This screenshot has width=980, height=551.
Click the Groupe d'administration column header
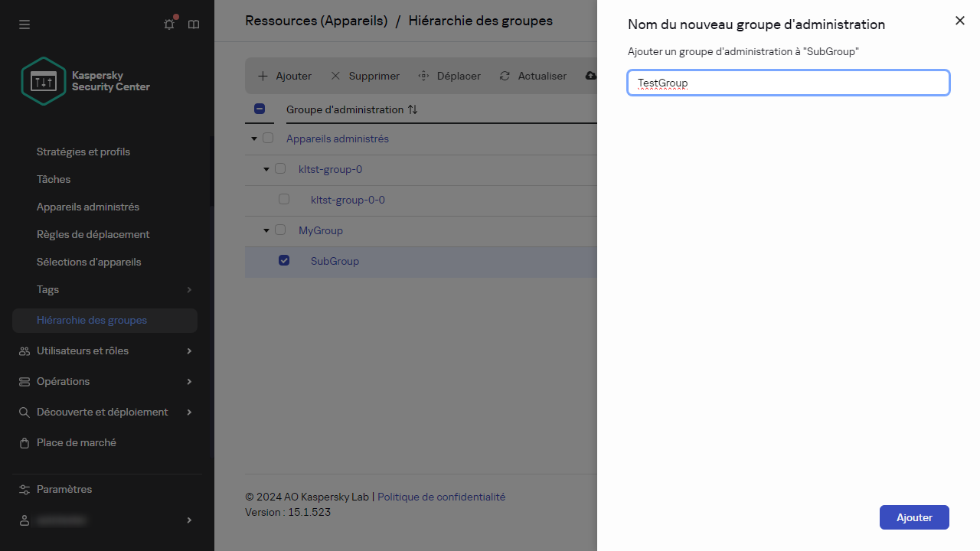click(x=345, y=109)
